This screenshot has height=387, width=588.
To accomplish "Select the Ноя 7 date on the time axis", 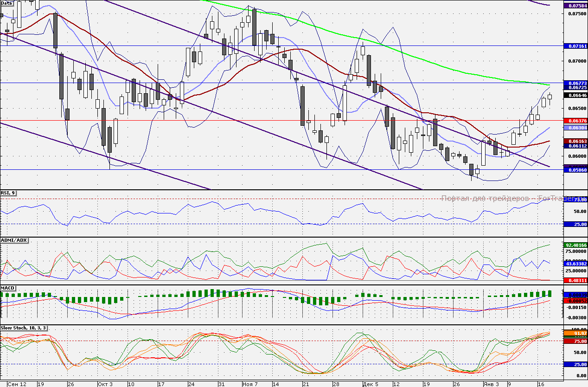I will pyautogui.click(x=251, y=384).
